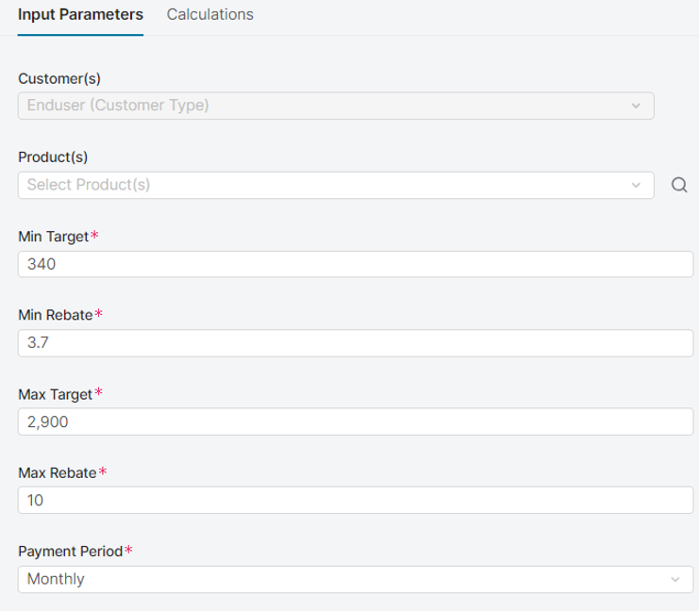Click the Min Rebate label
This screenshot has width=700, height=611.
[56, 315]
